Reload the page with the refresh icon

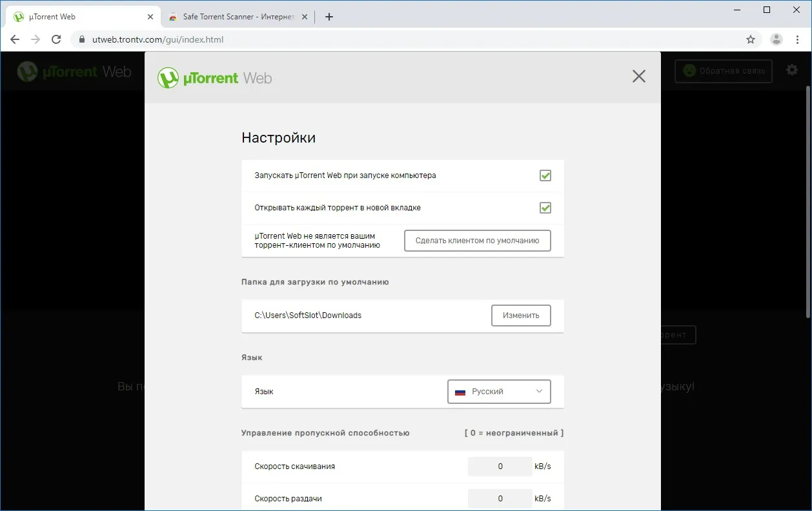pyautogui.click(x=56, y=39)
